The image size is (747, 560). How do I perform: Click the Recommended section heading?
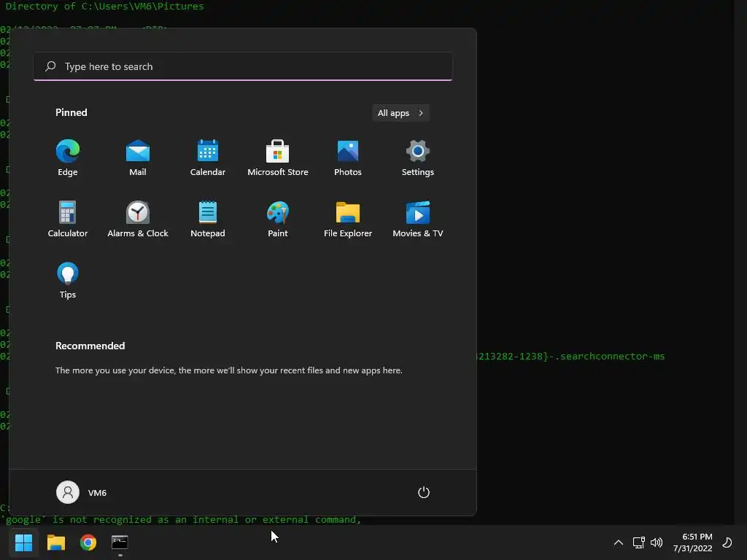tap(90, 346)
